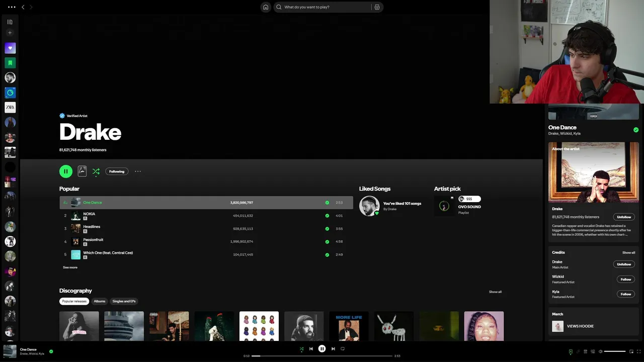Follow Wizkid in Credits
This screenshot has height=362, width=644.
(626, 279)
